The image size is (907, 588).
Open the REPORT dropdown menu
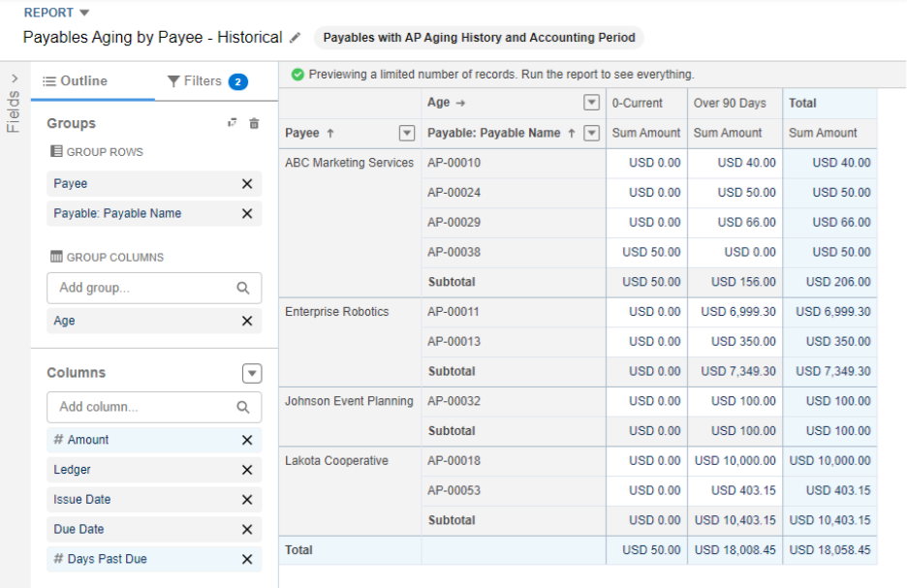[x=56, y=13]
